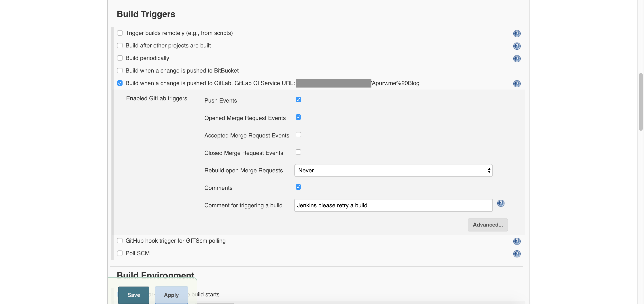
Task: Check Build when pushed to BitBucket
Action: (120, 71)
